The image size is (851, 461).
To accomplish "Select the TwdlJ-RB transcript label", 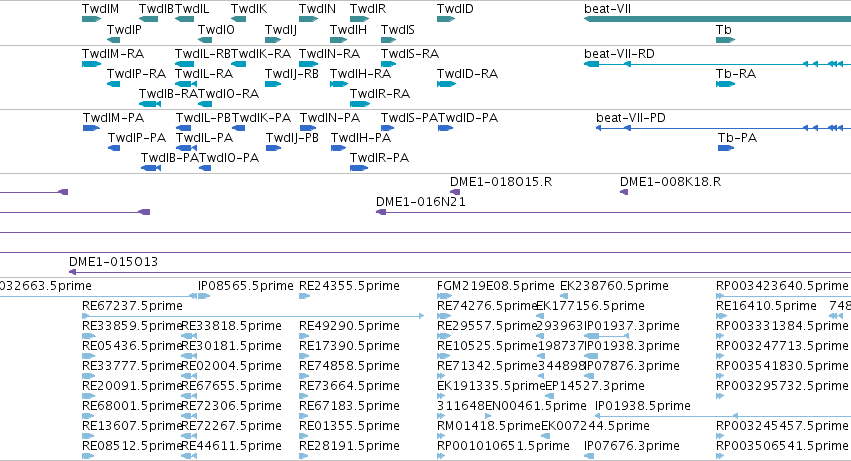I will [291, 74].
